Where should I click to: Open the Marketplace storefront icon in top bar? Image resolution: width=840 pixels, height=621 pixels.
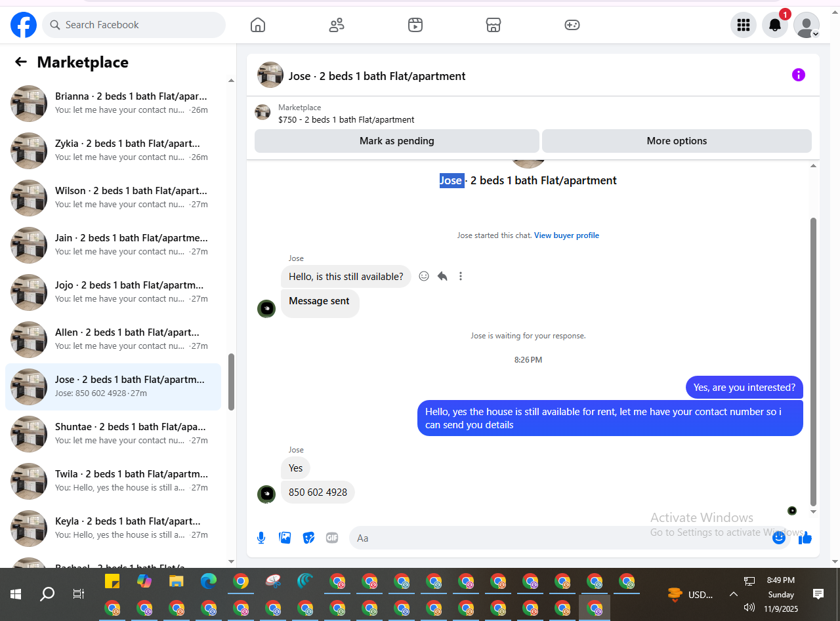coord(493,25)
